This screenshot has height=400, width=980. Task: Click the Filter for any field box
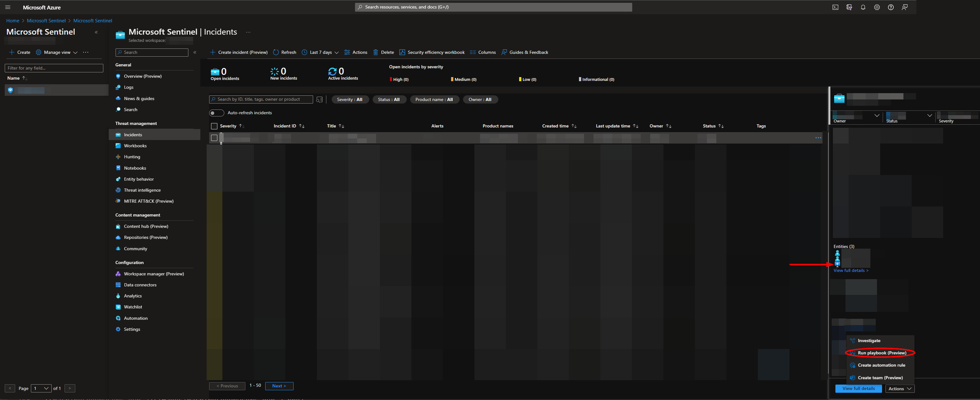coord(54,68)
